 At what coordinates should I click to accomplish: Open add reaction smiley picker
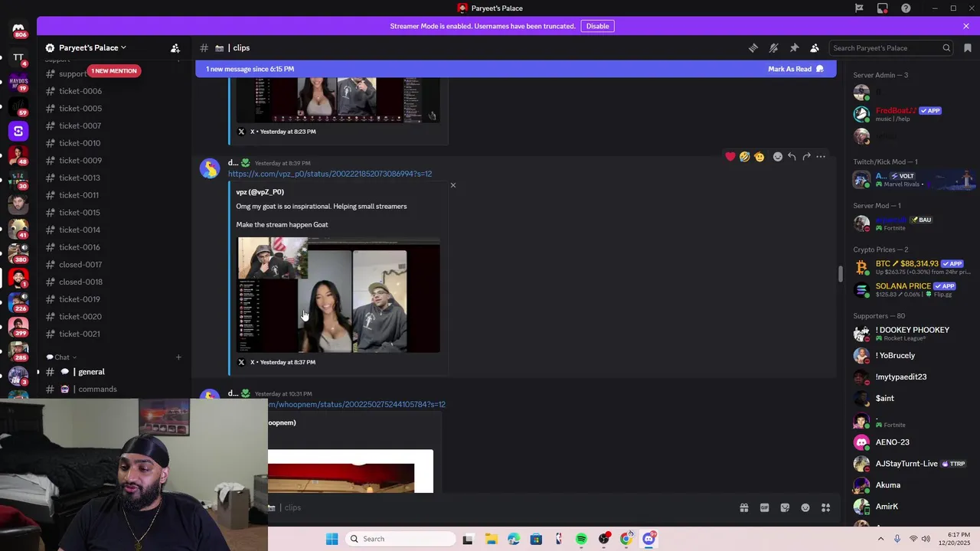click(x=778, y=157)
